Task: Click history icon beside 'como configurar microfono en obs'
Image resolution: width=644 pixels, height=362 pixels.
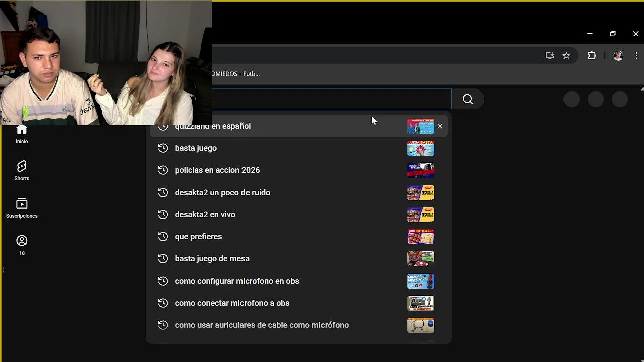Action: [x=163, y=281]
